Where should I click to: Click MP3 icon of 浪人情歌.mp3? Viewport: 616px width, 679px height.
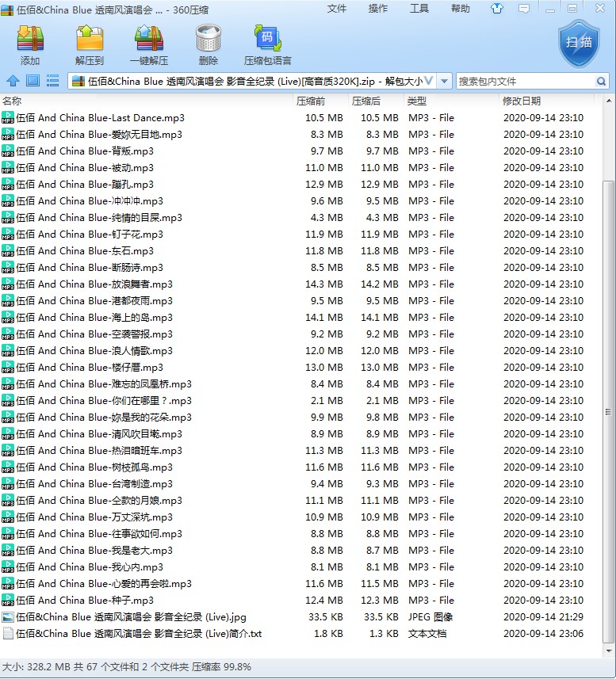(x=8, y=351)
